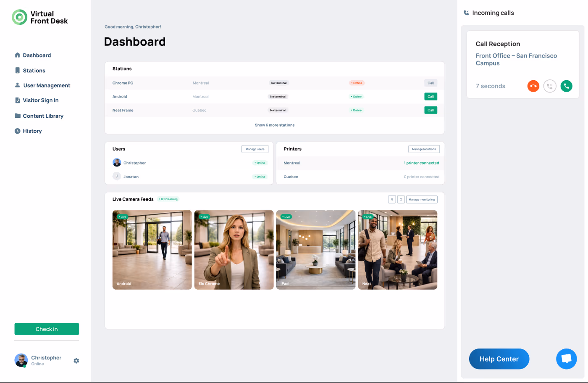
Task: Click the Content Library folder icon
Action: pos(17,116)
